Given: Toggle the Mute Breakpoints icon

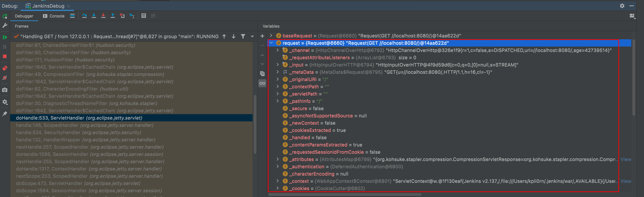Looking at the screenshot, I should pyautogui.click(x=5, y=78).
